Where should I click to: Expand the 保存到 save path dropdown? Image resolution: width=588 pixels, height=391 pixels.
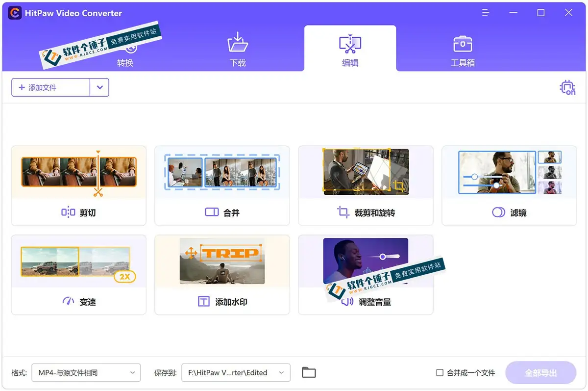tap(282, 373)
